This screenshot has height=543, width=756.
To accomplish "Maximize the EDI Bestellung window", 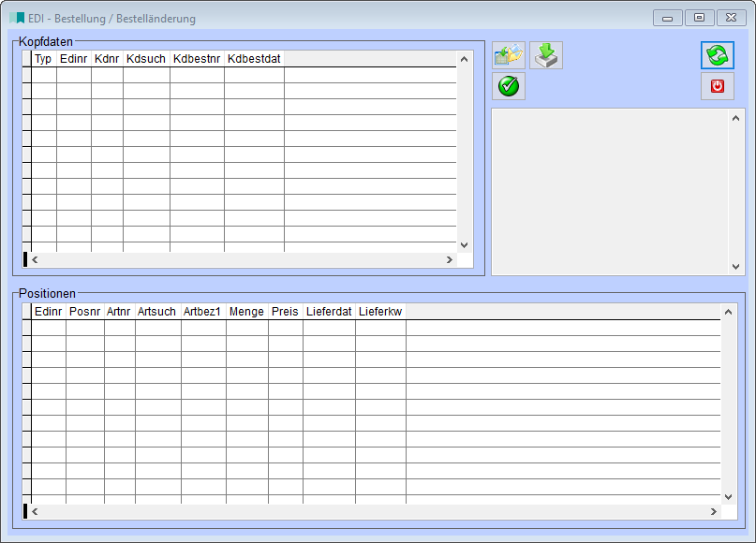I will pyautogui.click(x=699, y=18).
